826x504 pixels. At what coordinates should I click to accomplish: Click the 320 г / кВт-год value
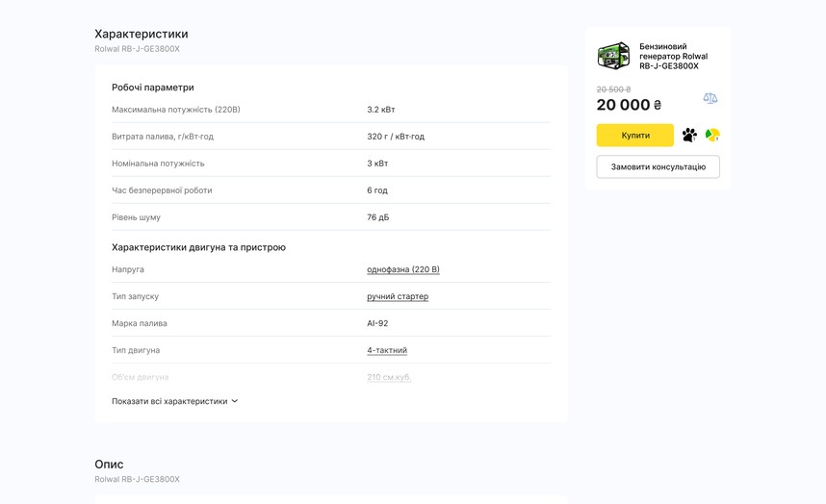tap(396, 137)
